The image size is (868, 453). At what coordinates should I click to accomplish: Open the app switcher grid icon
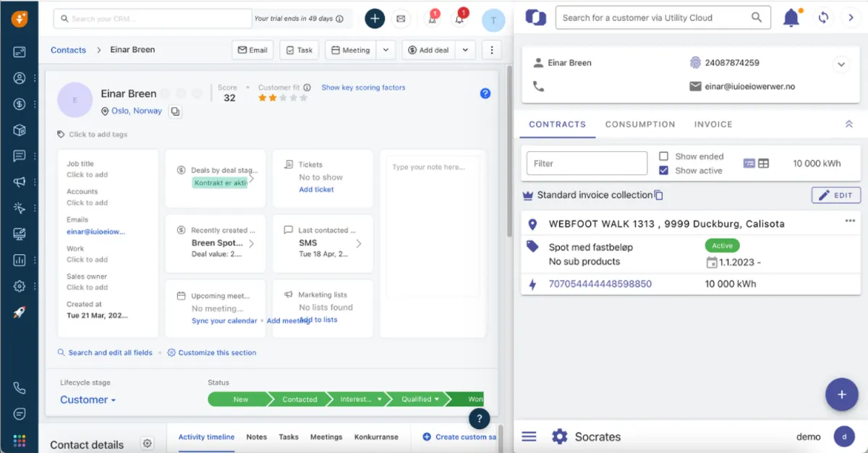click(20, 440)
